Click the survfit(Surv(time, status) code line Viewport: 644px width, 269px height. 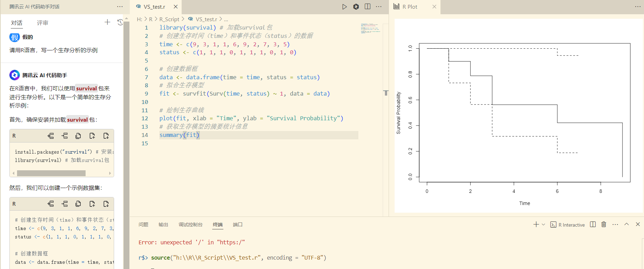[245, 94]
